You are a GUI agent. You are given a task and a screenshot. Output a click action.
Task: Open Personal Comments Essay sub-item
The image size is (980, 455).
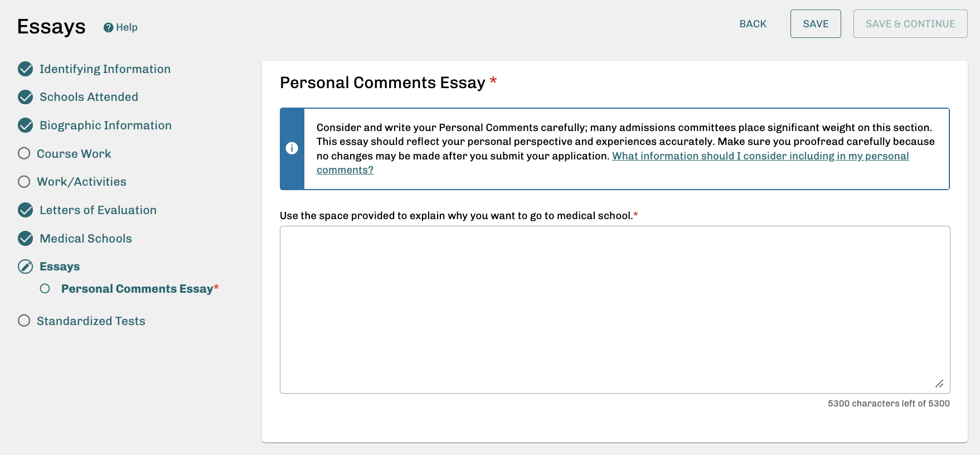[137, 289]
